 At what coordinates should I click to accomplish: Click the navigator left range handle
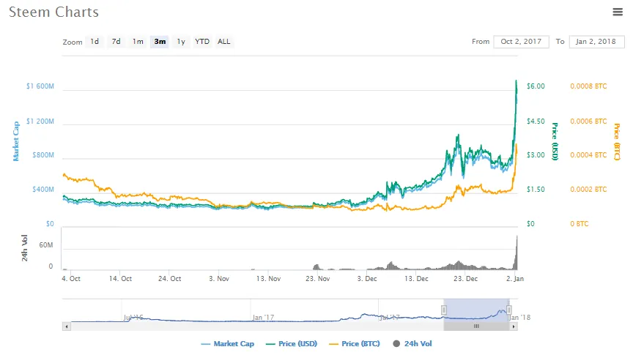(x=444, y=310)
